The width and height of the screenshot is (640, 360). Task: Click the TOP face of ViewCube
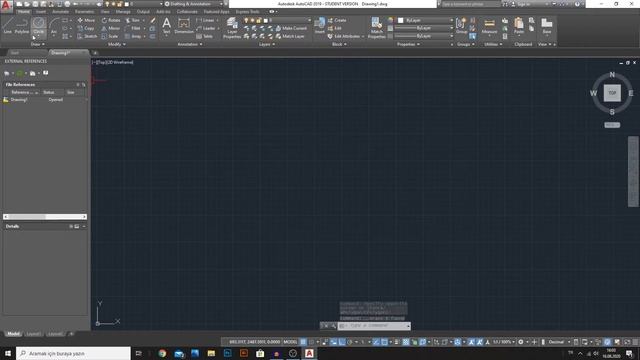[x=612, y=93]
